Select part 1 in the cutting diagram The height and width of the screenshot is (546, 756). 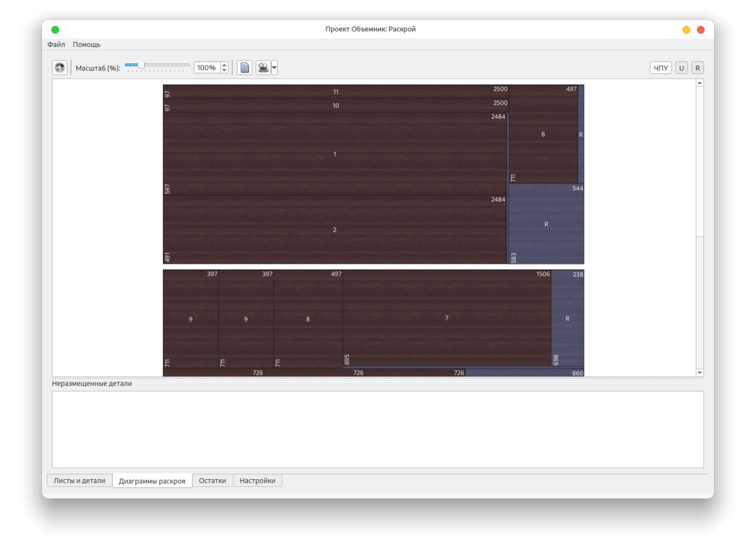[334, 154]
